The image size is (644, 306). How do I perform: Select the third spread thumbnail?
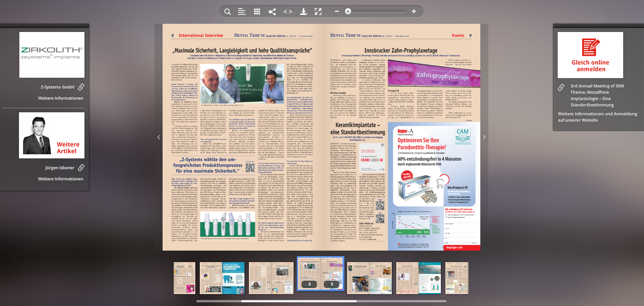click(x=271, y=278)
